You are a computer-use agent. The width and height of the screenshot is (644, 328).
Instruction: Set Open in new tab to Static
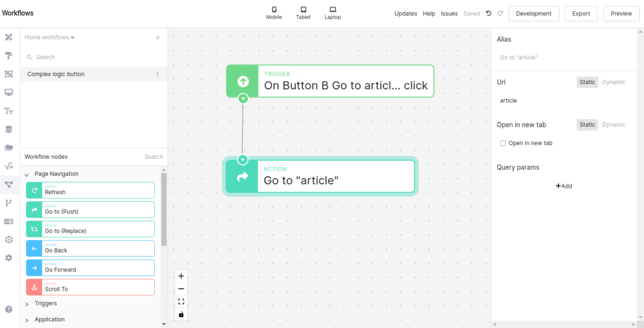(x=587, y=124)
